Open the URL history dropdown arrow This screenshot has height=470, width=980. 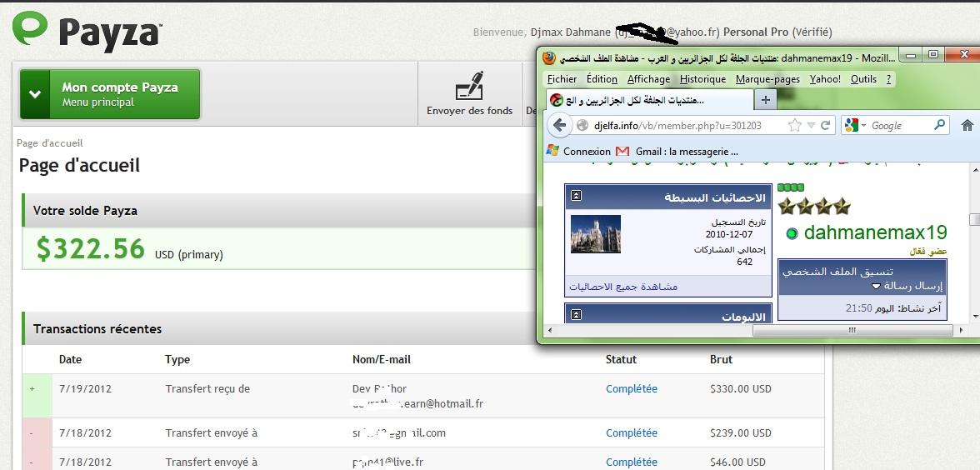[812, 126]
